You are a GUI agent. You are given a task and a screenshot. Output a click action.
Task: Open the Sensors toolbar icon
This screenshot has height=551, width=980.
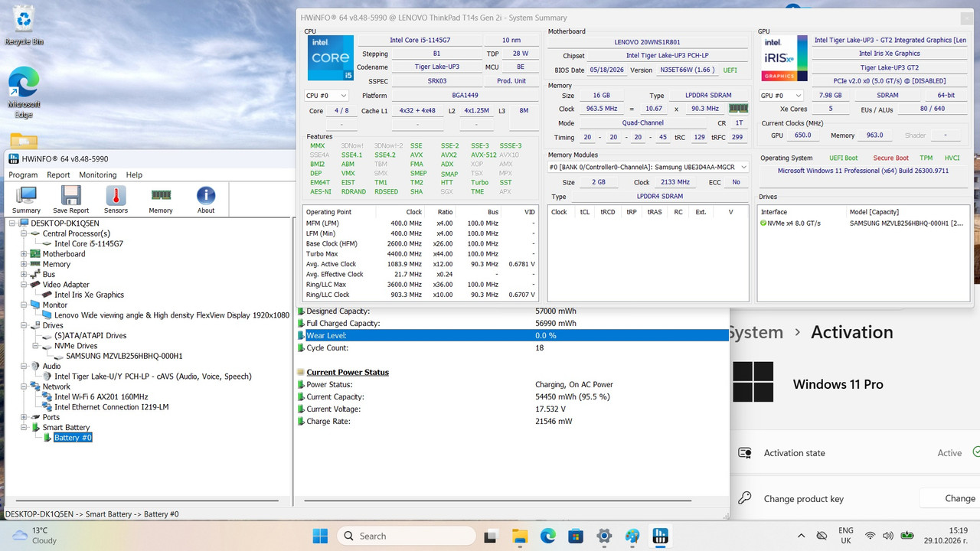[116, 200]
